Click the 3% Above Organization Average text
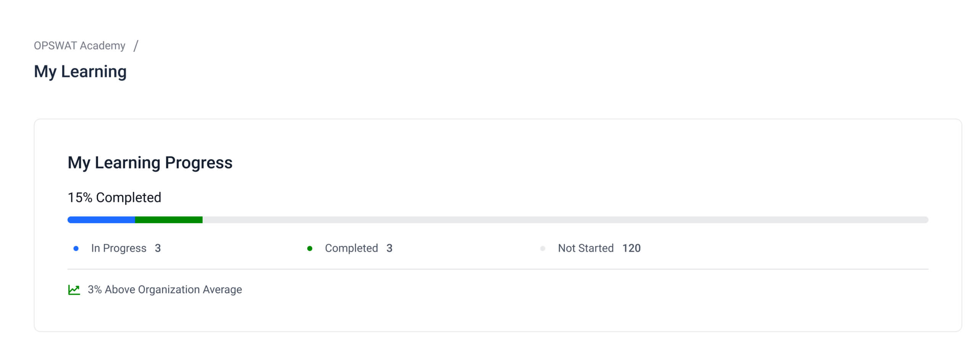 click(x=165, y=290)
